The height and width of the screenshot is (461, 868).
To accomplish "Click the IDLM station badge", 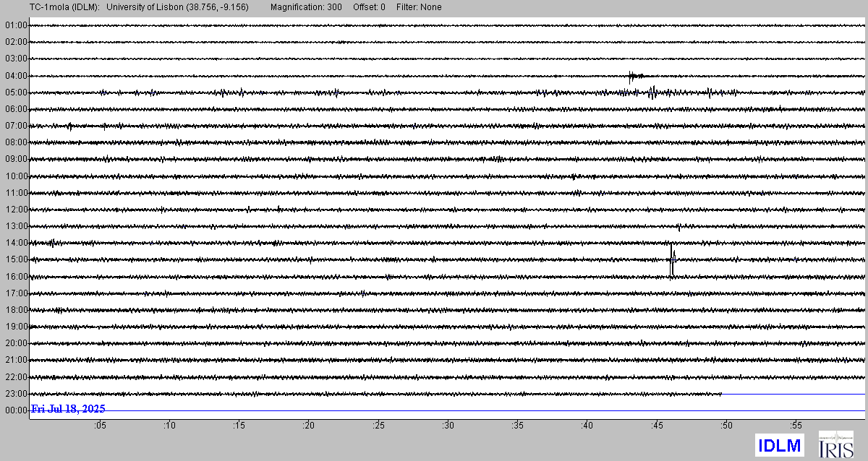I will coord(779,445).
